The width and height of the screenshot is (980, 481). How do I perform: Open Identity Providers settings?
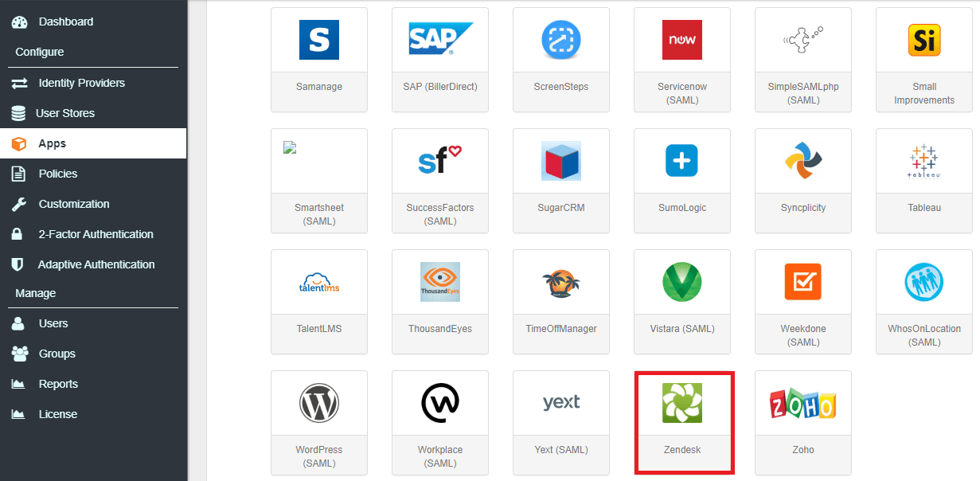(x=80, y=83)
